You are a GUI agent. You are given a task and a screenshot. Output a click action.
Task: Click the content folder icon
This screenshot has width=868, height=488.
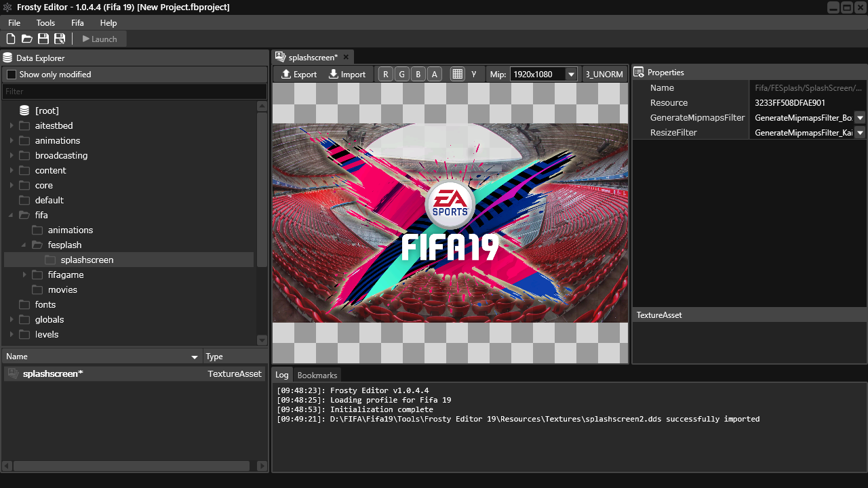tap(24, 170)
